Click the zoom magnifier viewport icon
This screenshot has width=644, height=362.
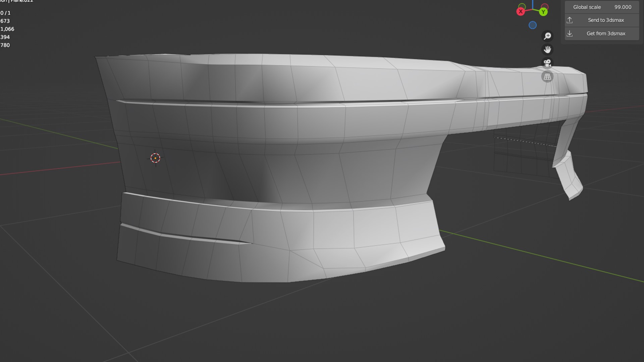[x=547, y=36]
